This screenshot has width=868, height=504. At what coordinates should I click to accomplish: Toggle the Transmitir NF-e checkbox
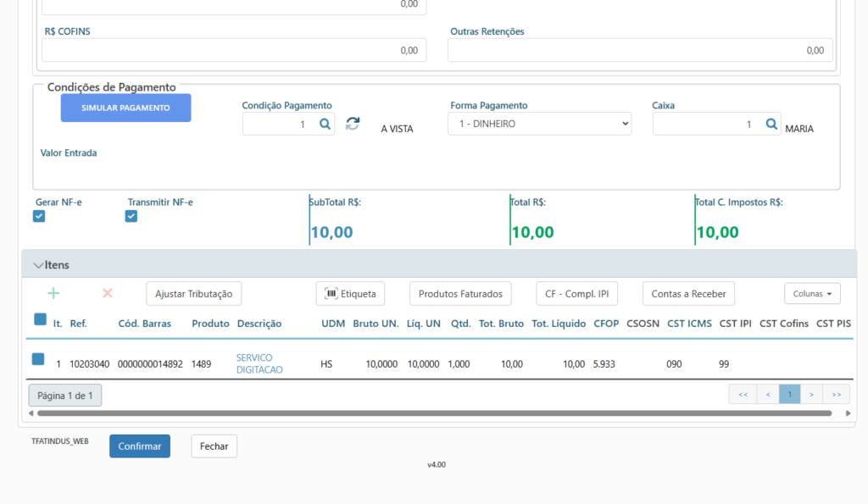[131, 217]
